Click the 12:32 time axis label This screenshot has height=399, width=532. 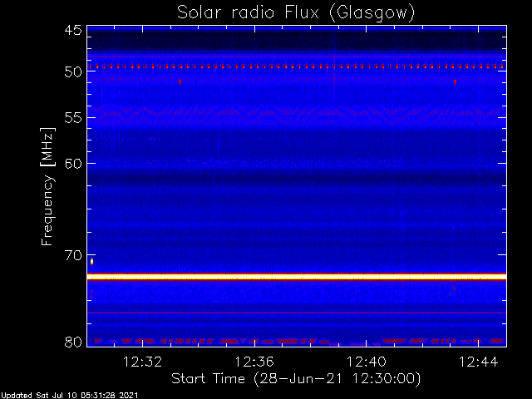tap(142, 362)
